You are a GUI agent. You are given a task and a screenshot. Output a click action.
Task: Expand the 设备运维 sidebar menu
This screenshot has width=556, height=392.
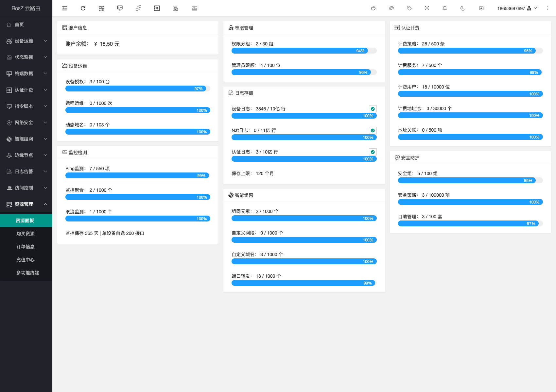click(26, 41)
